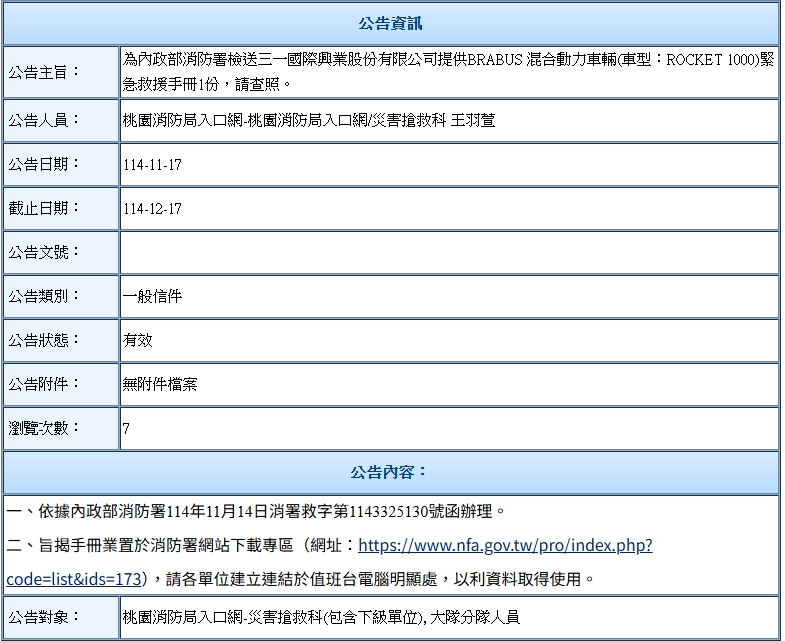Click the 公告內容 section header
Viewport: 785px width, 641px height.
(x=391, y=472)
